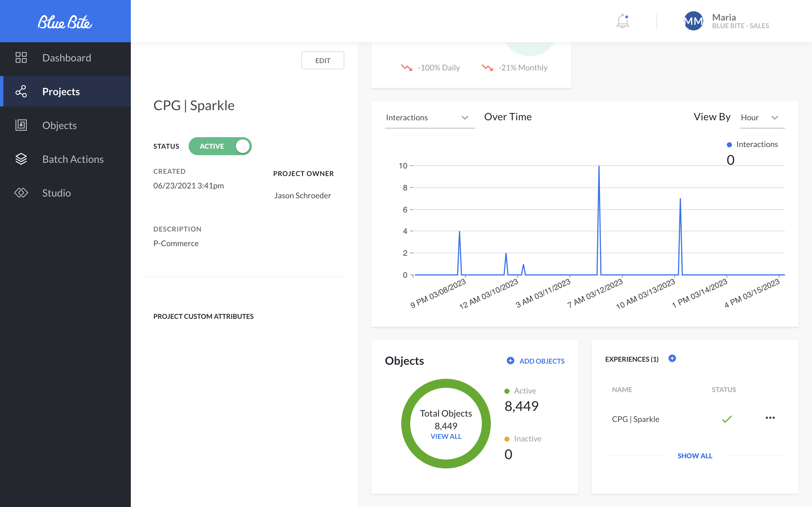Click Show All under Experiences
The image size is (812, 507).
[694, 456]
